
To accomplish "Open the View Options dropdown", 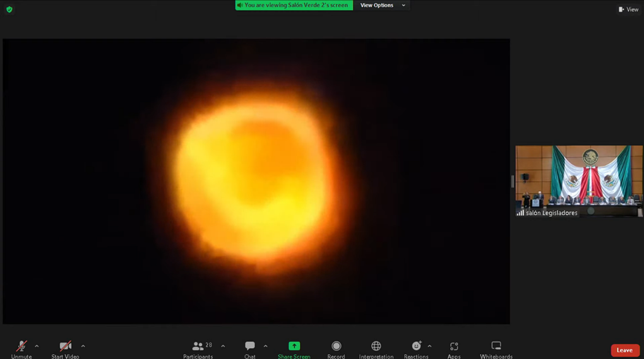I will click(x=383, y=5).
